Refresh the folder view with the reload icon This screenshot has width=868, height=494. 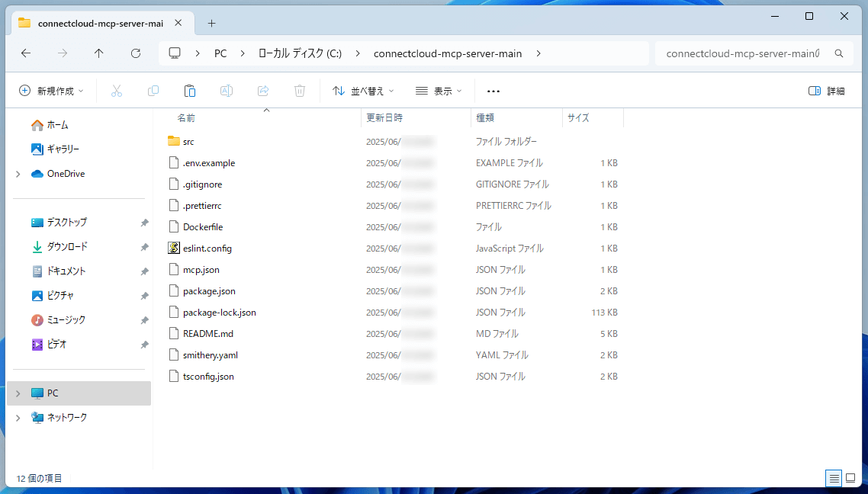click(136, 53)
